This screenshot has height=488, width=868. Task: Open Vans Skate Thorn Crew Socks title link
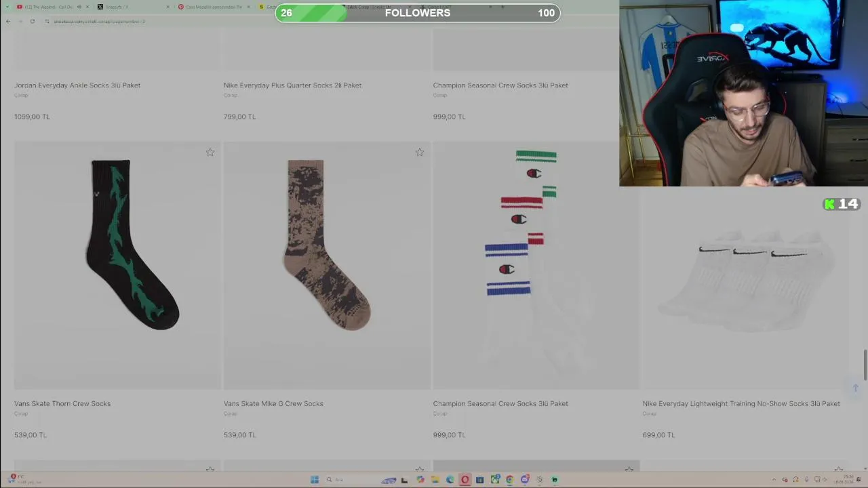coord(62,404)
